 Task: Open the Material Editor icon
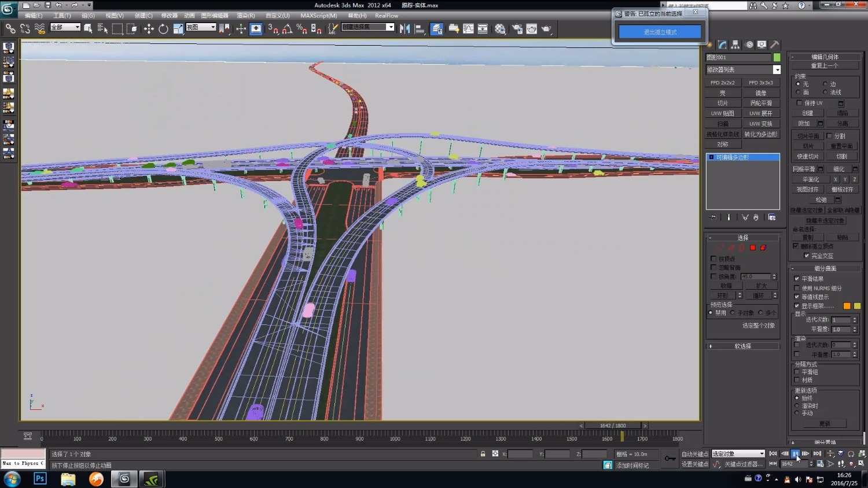click(500, 28)
